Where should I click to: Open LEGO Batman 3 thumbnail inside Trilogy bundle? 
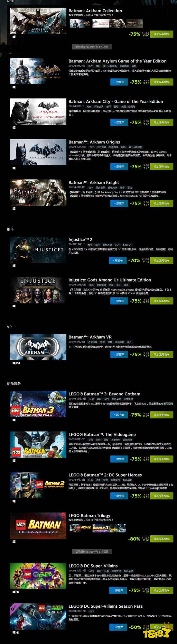pos(101,528)
